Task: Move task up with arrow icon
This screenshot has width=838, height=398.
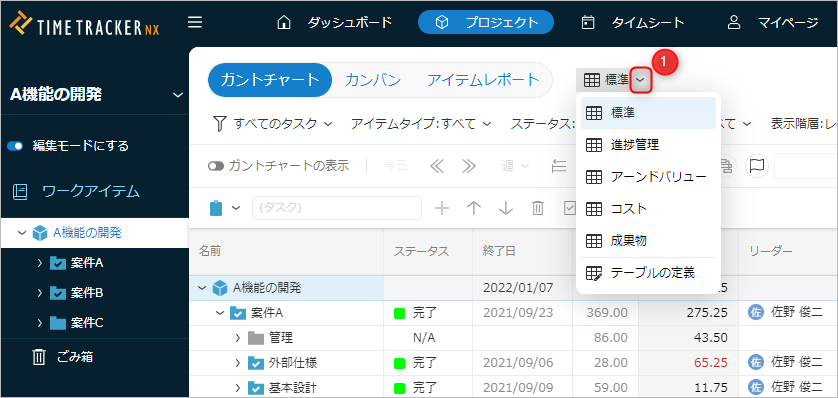Action: (x=474, y=208)
